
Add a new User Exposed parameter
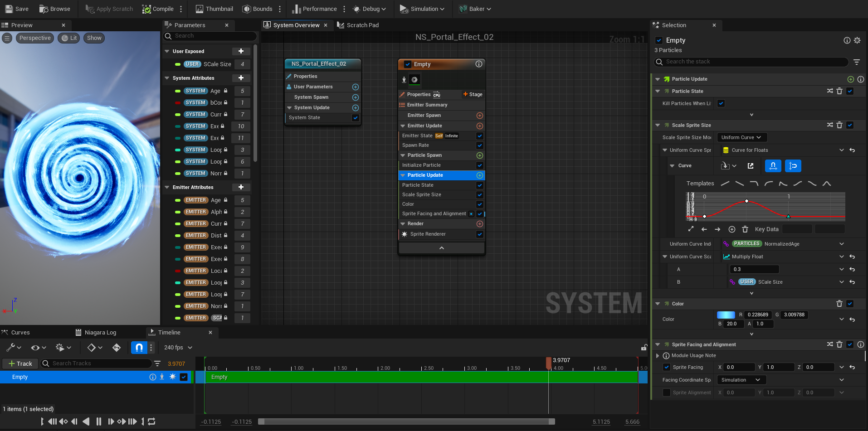(x=241, y=51)
